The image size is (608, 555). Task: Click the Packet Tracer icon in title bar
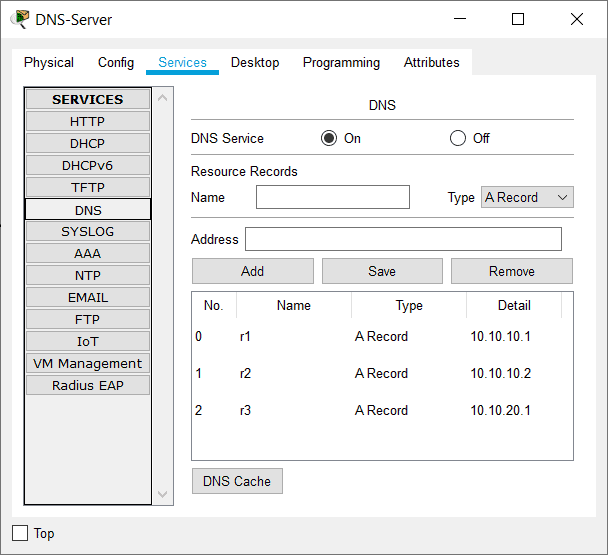pos(19,19)
